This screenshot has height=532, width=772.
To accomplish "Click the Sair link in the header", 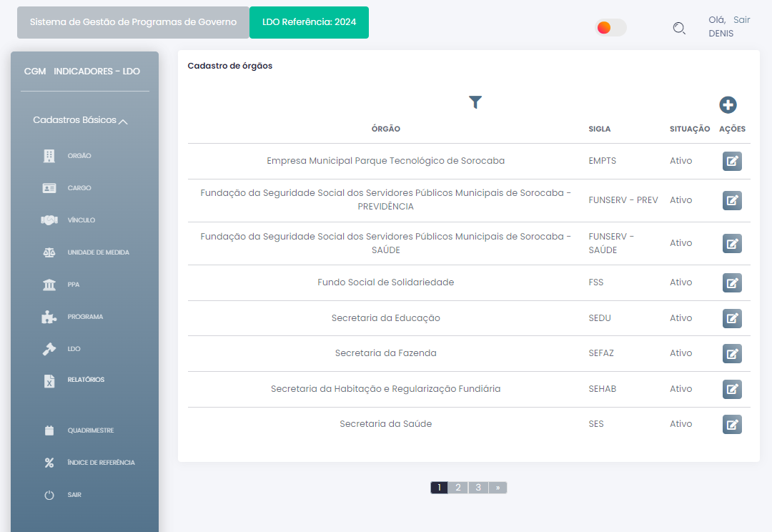I will click(x=741, y=20).
